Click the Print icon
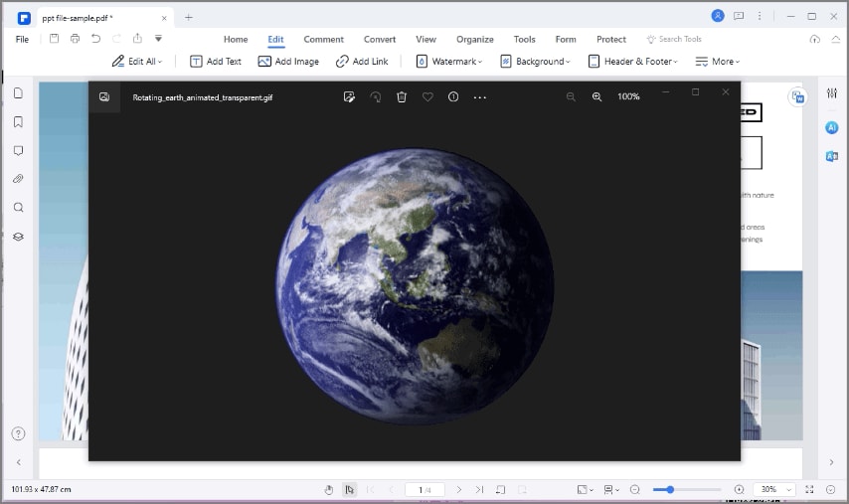The height and width of the screenshot is (504, 849). click(x=75, y=39)
